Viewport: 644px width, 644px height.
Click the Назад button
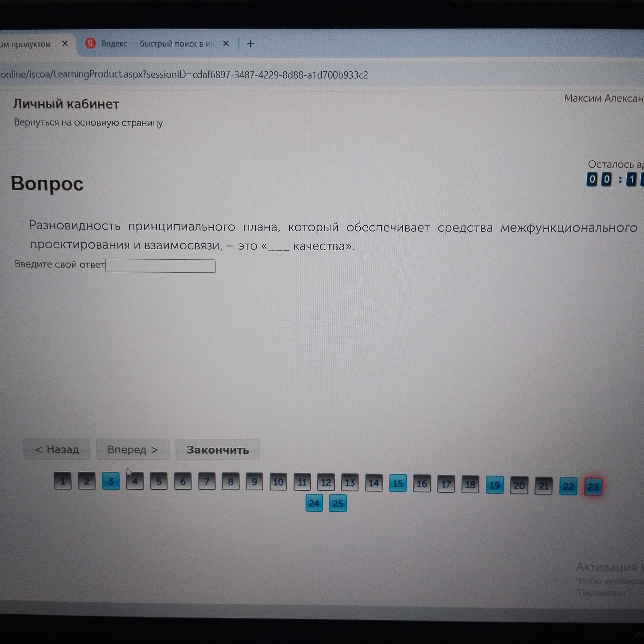pyautogui.click(x=57, y=449)
